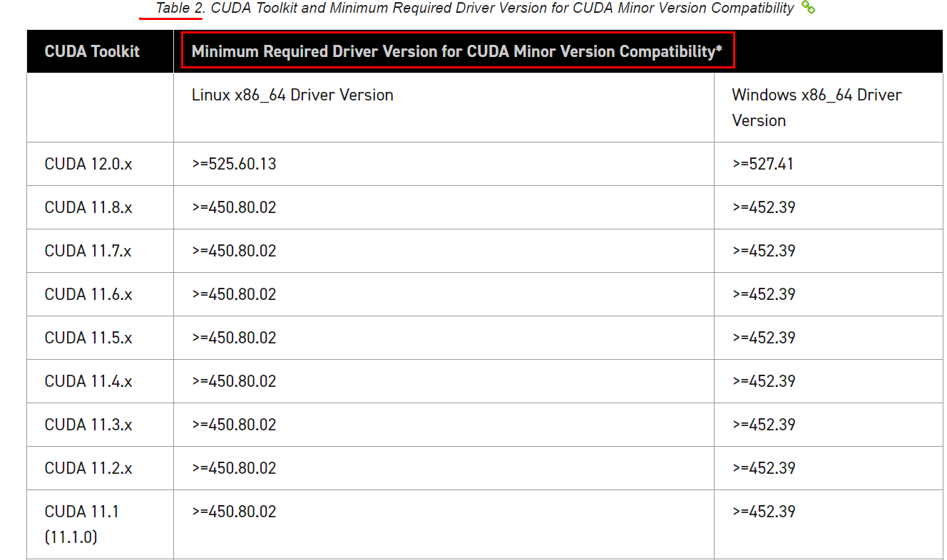The height and width of the screenshot is (560, 947).
Task: Click the "CUDA Toolkit" column header
Action: (x=92, y=51)
